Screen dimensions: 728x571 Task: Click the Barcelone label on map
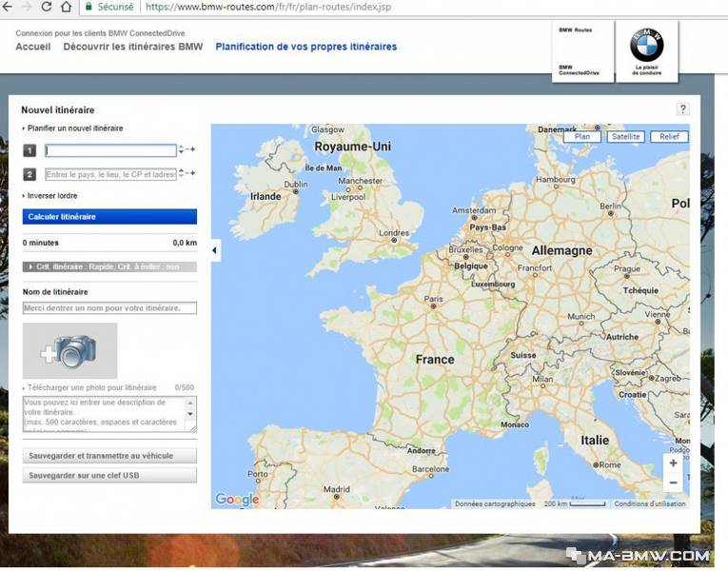point(430,469)
